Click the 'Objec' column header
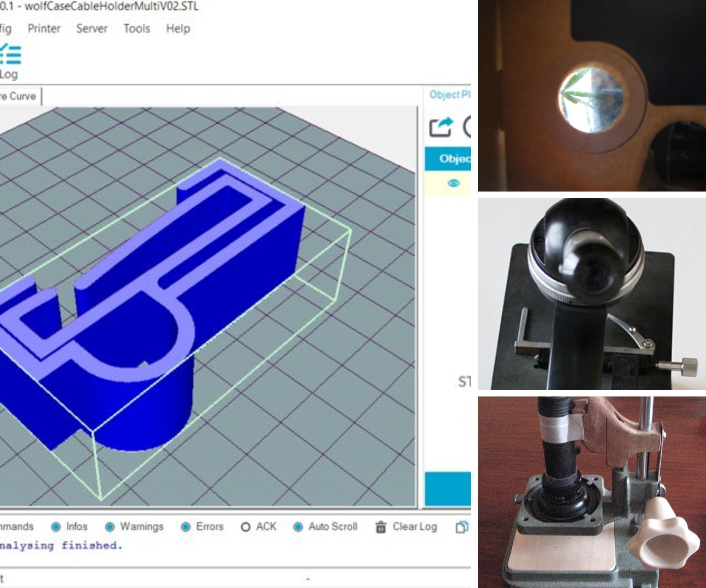The width and height of the screenshot is (706, 588). [x=447, y=159]
